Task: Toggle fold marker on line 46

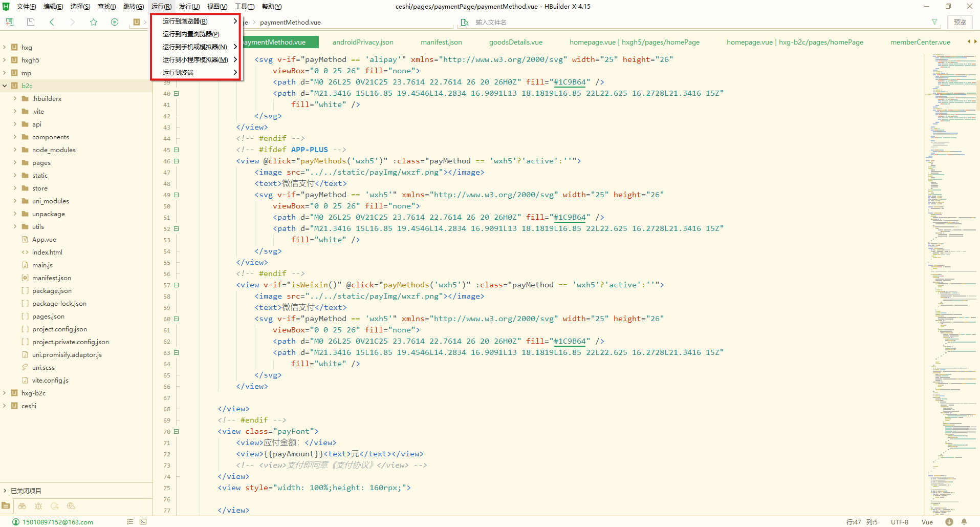Action: (177, 161)
